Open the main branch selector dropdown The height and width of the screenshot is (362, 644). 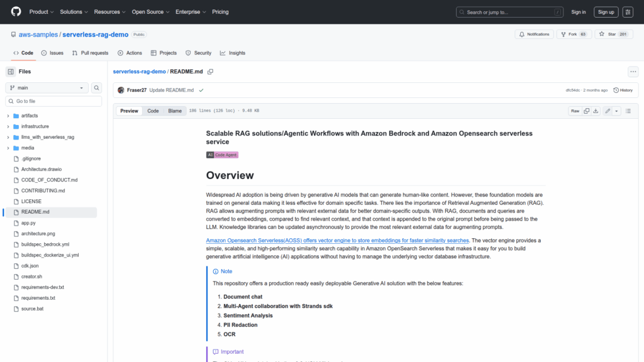point(47,88)
